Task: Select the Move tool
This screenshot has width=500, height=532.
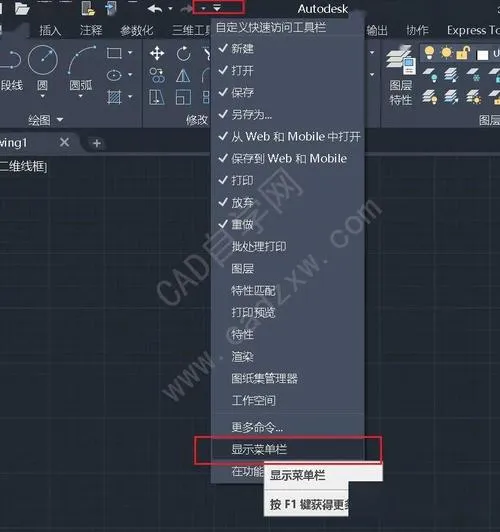Action: click(157, 53)
